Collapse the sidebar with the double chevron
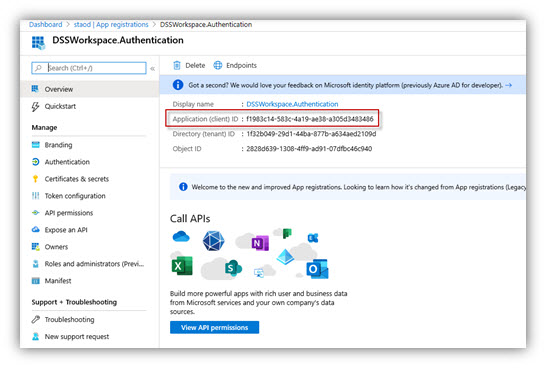The height and width of the screenshot is (368, 546). click(x=153, y=69)
